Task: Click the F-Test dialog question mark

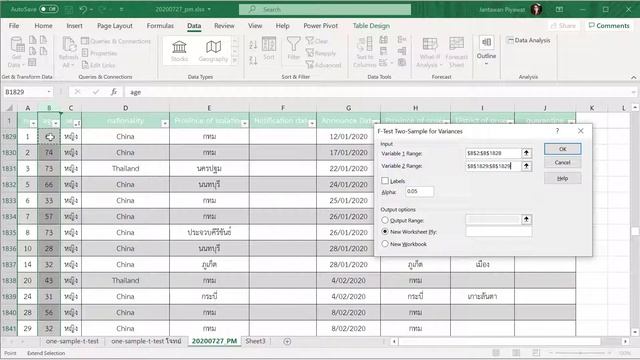Action: [x=557, y=131]
